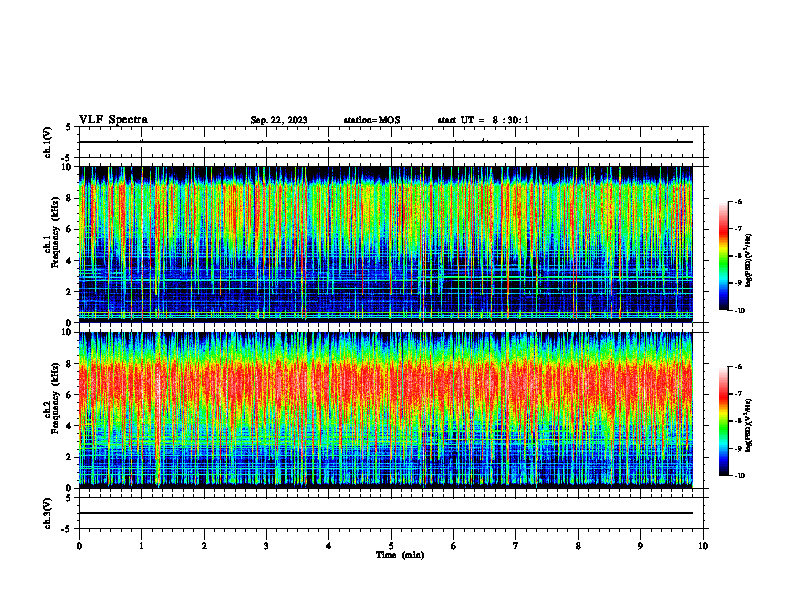Click time-axis tick label "5"

coord(391,546)
